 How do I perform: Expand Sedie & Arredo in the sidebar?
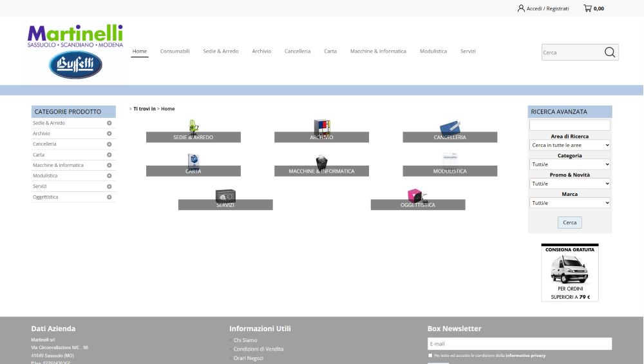click(109, 123)
